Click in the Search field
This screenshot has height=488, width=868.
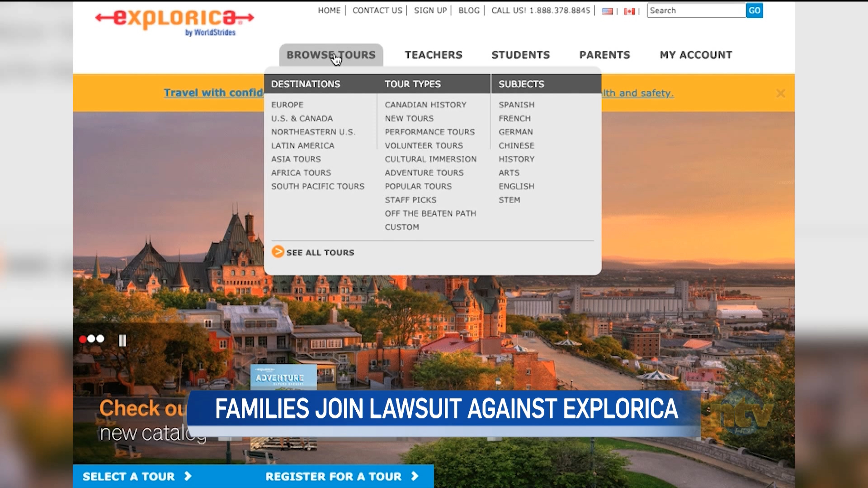click(696, 10)
